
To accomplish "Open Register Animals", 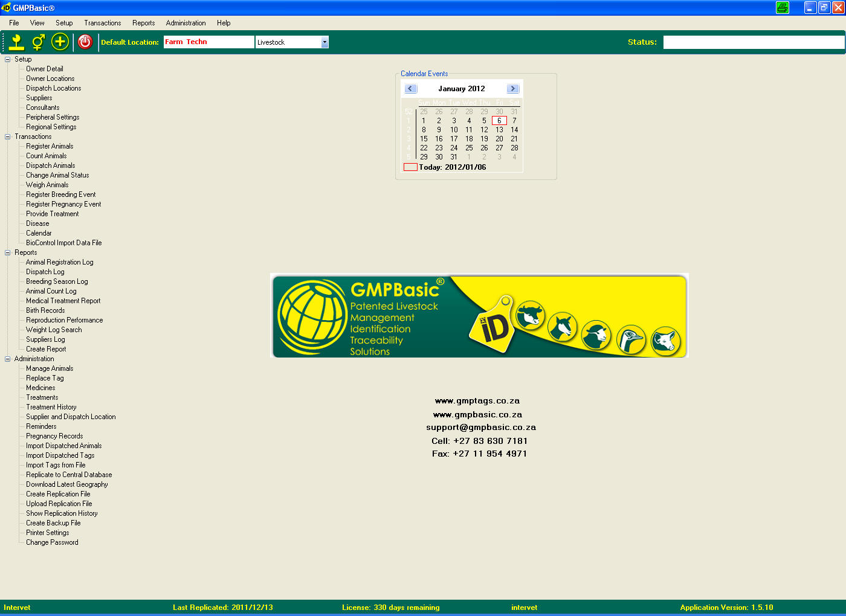I will (x=50, y=146).
